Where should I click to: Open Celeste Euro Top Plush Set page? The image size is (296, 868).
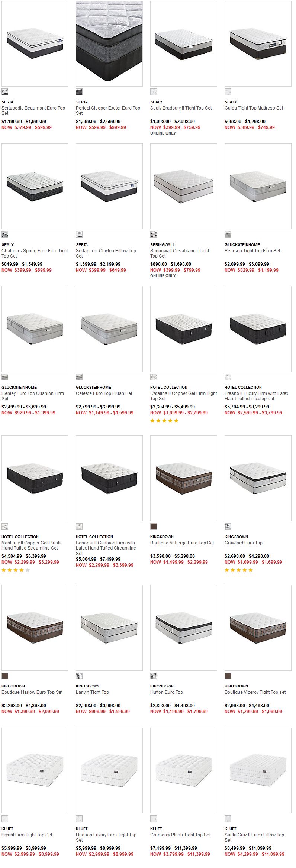(x=104, y=393)
